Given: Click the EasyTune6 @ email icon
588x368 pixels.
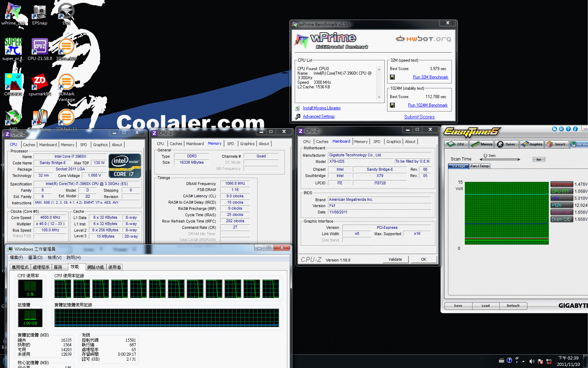Looking at the screenshot, I should 561,129.
